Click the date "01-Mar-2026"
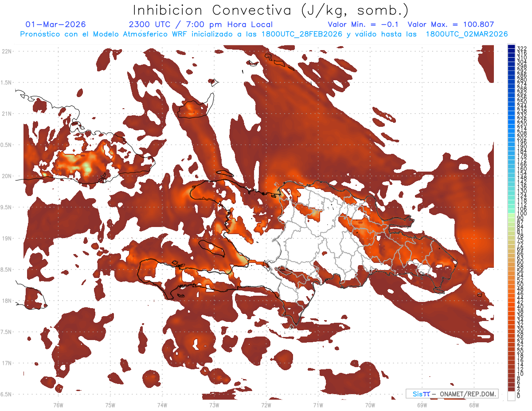Image resolution: width=532 pixels, height=411 pixels. click(56, 24)
